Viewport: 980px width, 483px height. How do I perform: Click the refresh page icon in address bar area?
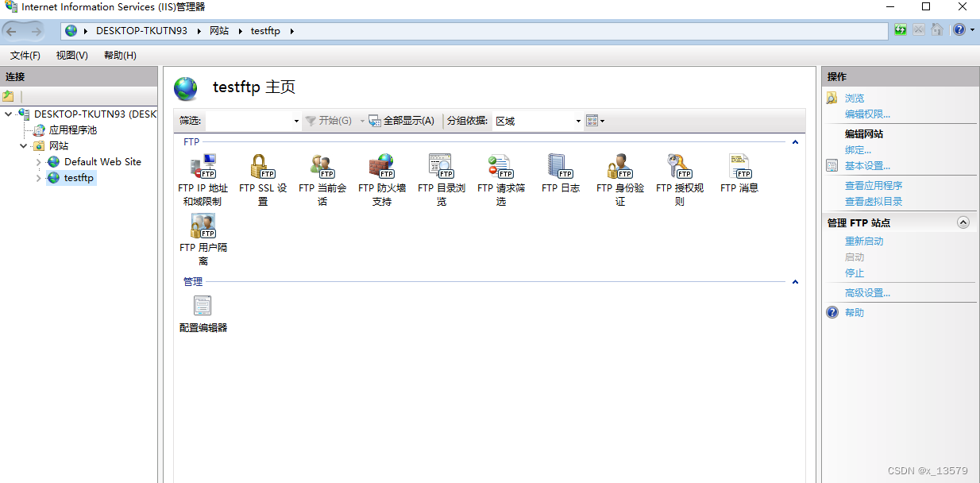(901, 30)
